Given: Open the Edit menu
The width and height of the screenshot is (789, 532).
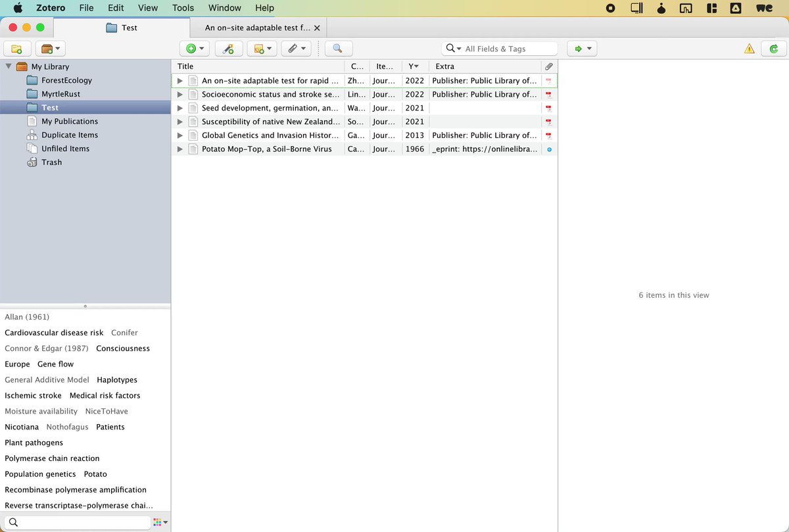Looking at the screenshot, I should click(x=116, y=8).
